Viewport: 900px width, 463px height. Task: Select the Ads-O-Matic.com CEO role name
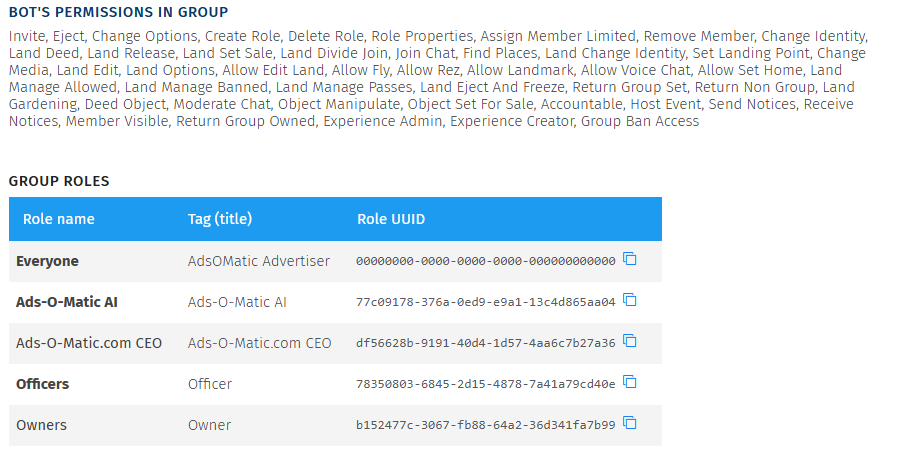click(89, 343)
